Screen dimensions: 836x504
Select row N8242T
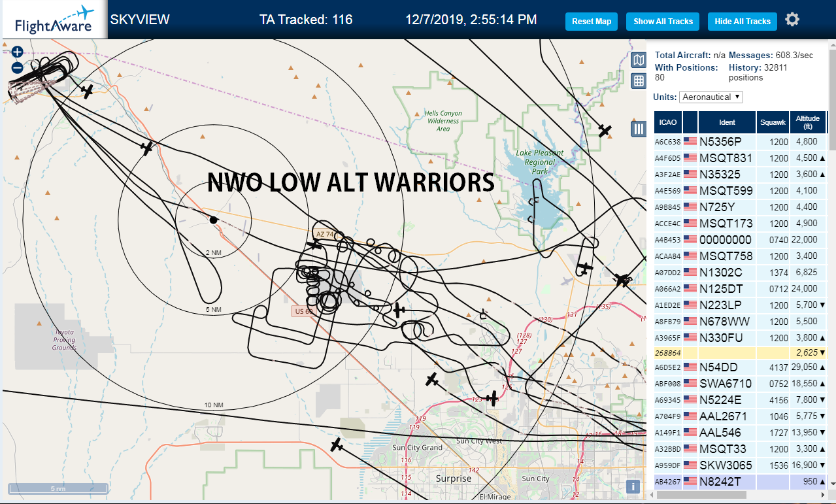coord(741,482)
